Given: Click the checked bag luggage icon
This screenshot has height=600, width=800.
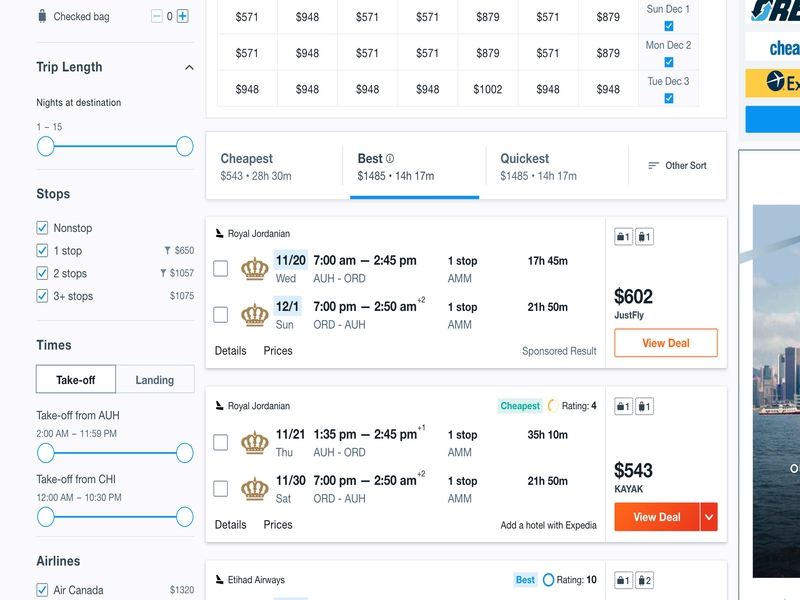Looking at the screenshot, I should (x=42, y=16).
